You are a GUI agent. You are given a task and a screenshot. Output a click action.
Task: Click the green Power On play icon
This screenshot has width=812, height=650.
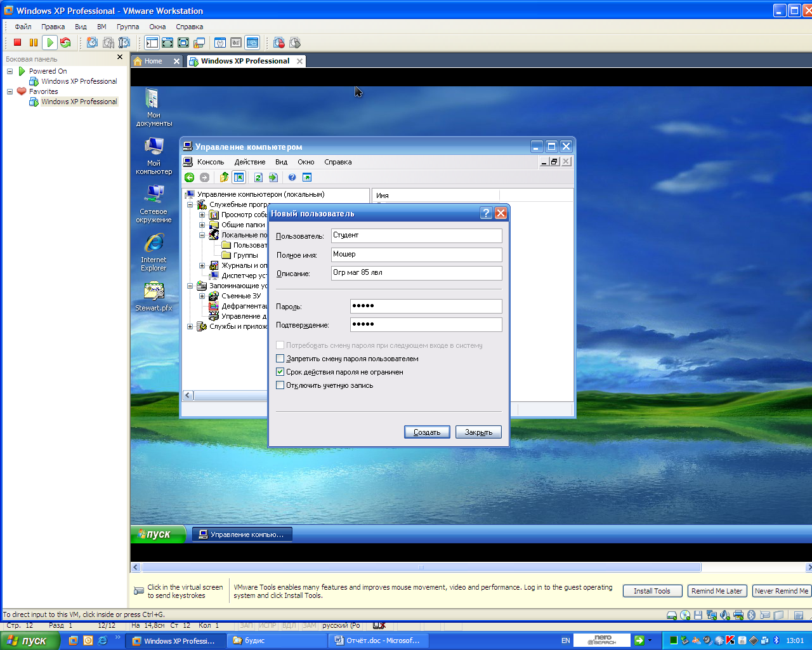click(x=49, y=43)
